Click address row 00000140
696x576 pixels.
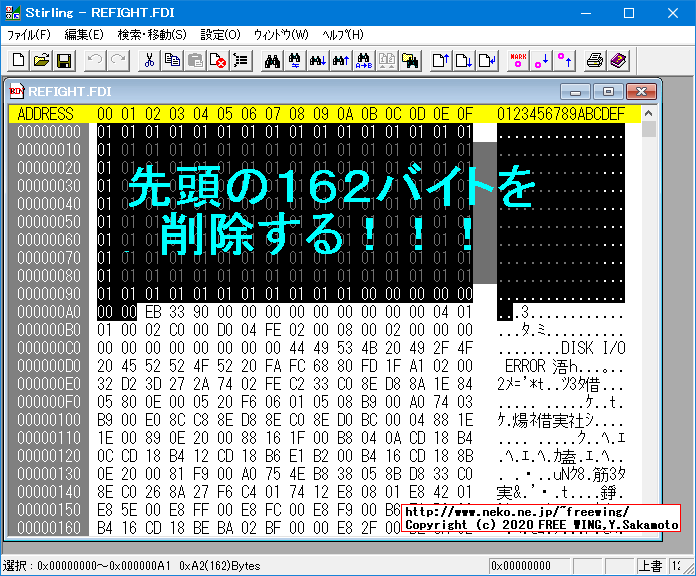point(49,492)
